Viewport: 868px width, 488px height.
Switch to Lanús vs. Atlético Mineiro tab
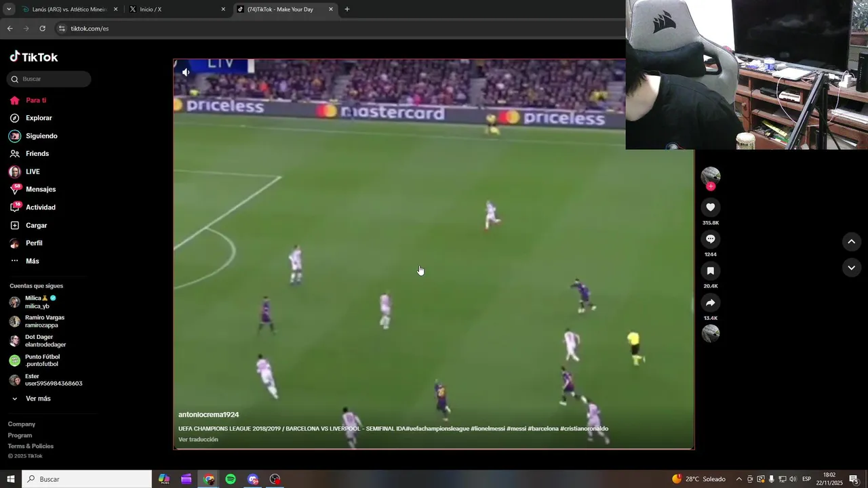68,9
